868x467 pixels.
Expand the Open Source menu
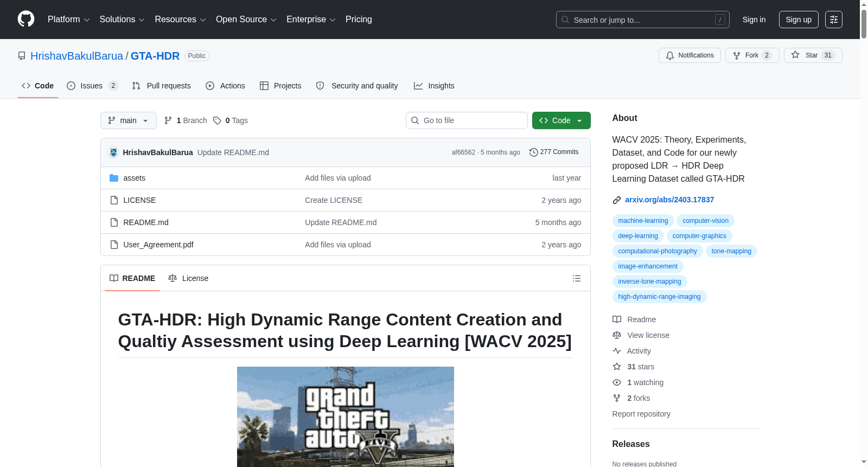pyautogui.click(x=246, y=20)
